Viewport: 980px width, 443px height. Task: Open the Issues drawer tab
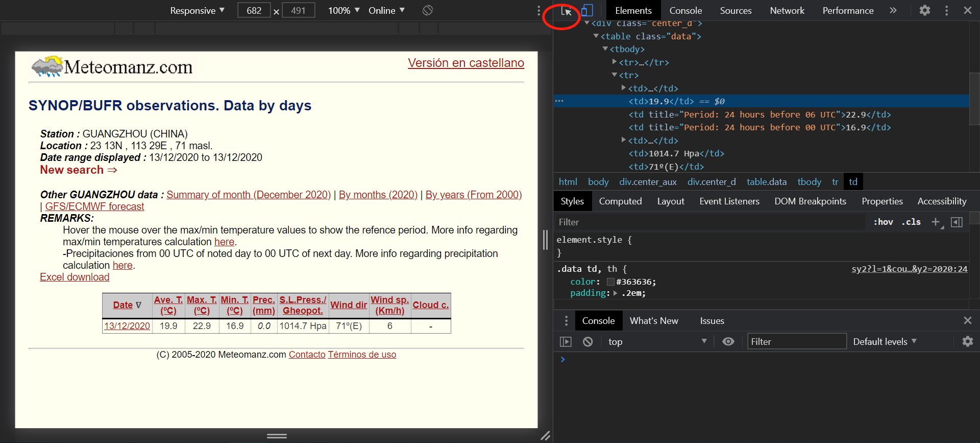pyautogui.click(x=712, y=320)
